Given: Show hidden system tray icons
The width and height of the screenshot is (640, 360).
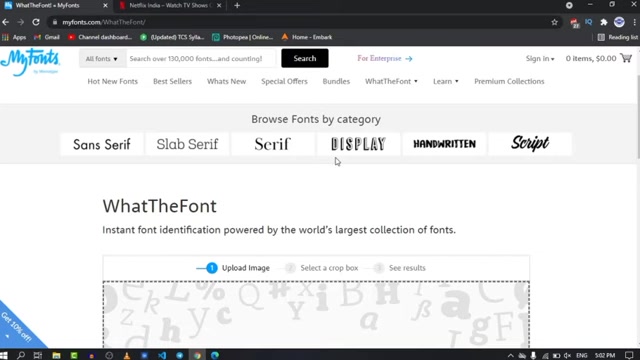Looking at the screenshot, I should click(x=511, y=356).
